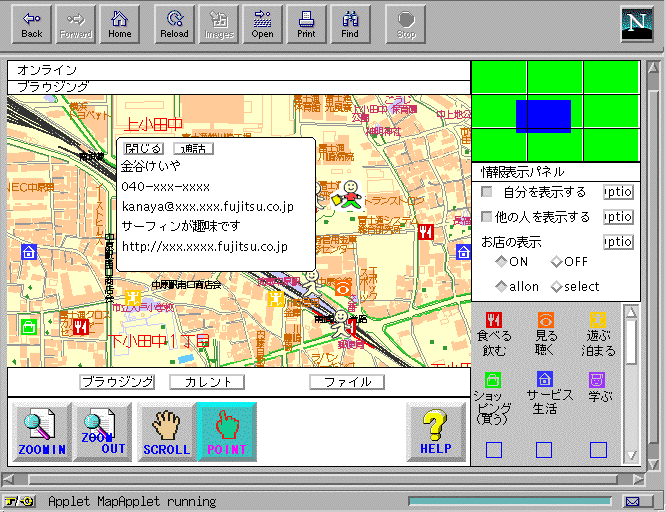
Task: Click the red 食べる飲む restaurant category icon
Action: [x=493, y=320]
